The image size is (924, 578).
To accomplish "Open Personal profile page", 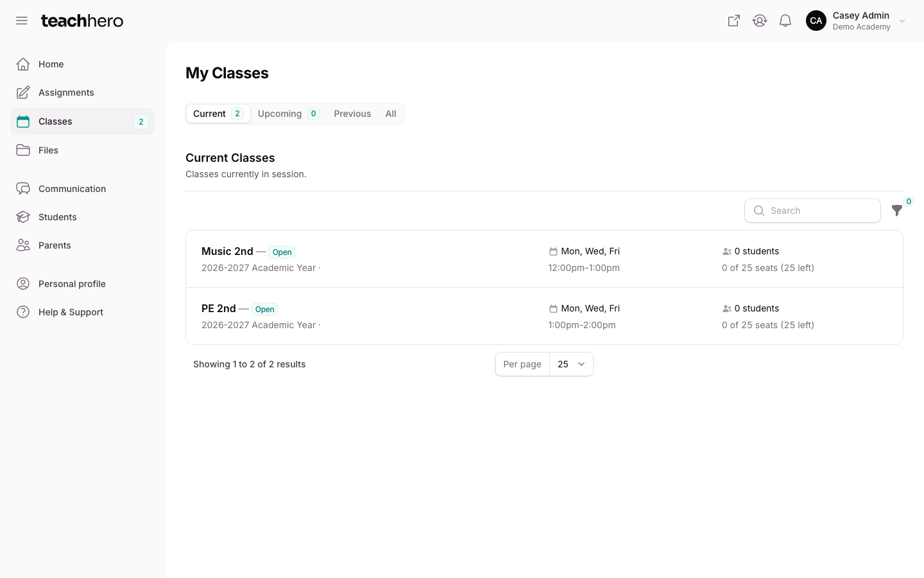I will 82,284.
